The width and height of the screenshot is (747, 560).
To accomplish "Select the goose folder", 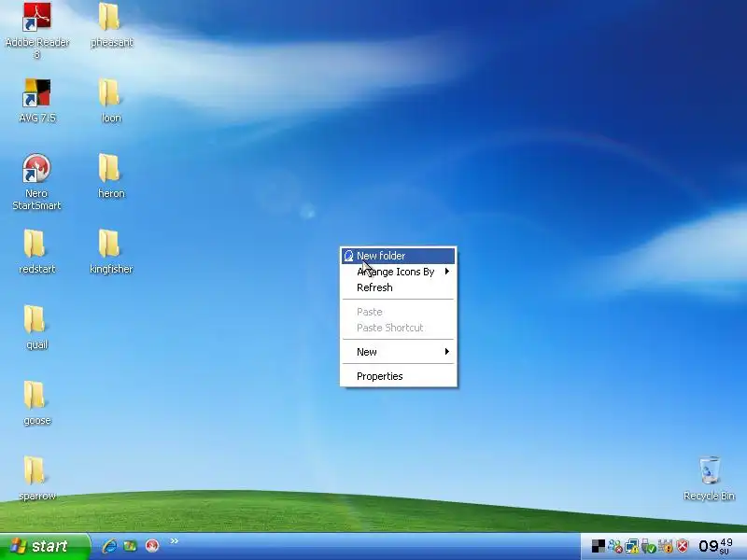I will [36, 403].
